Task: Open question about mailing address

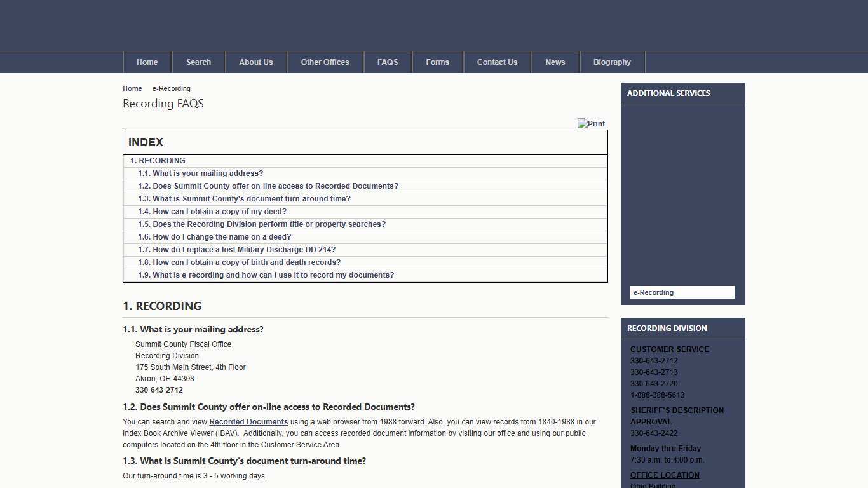Action: click(200, 173)
